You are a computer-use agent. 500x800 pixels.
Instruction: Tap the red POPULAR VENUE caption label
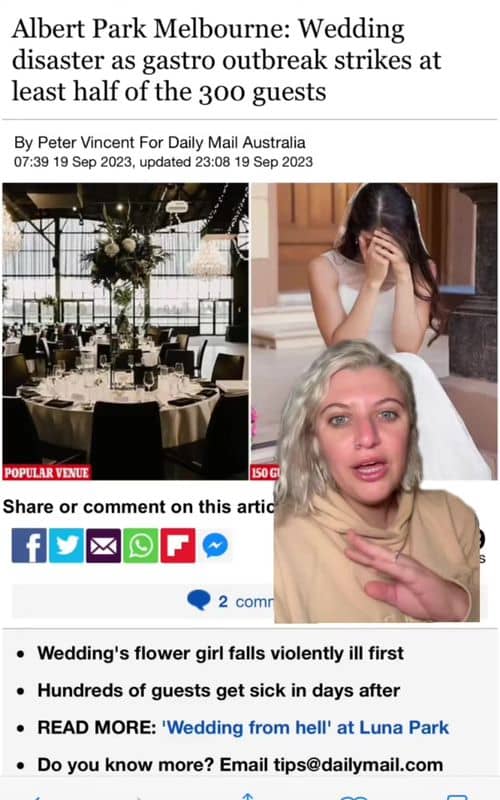(x=46, y=472)
